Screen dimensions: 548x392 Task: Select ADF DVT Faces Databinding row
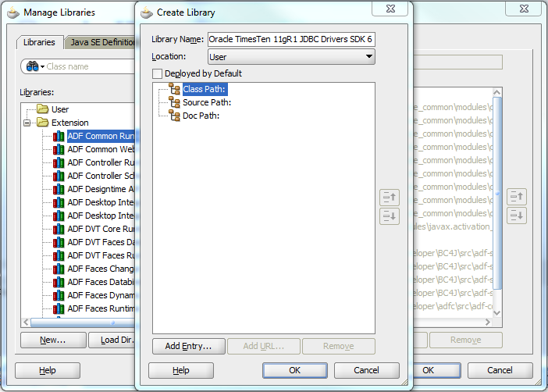pyautogui.click(x=101, y=242)
